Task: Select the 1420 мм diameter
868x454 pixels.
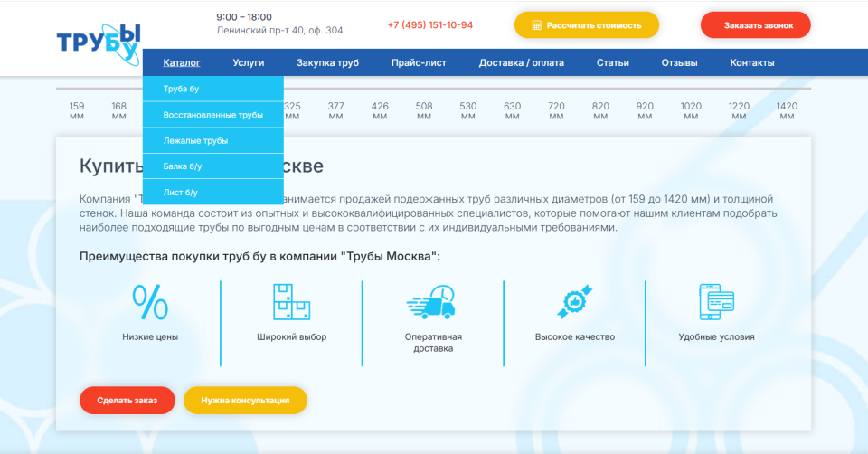Action: pyautogui.click(x=787, y=110)
